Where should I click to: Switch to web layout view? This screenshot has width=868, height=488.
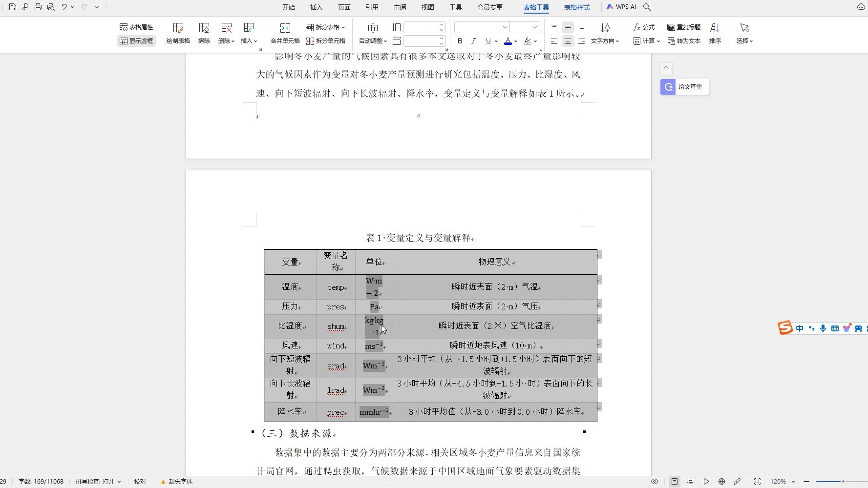pyautogui.click(x=721, y=482)
